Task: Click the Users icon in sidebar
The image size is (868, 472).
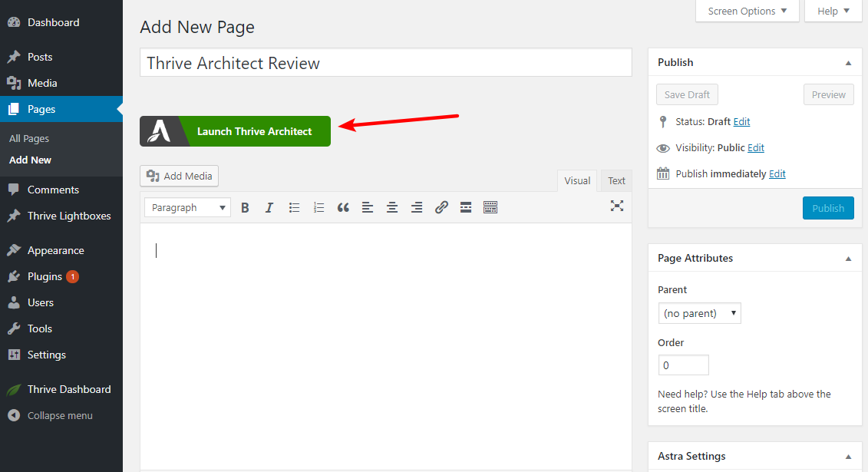Action: (14, 302)
